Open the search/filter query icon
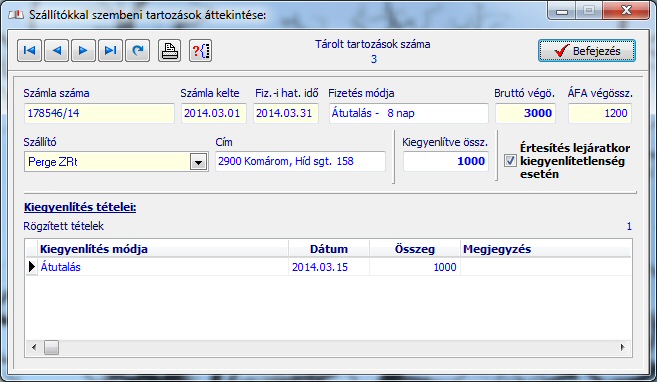Screen dimensions: 657x382 [200, 51]
